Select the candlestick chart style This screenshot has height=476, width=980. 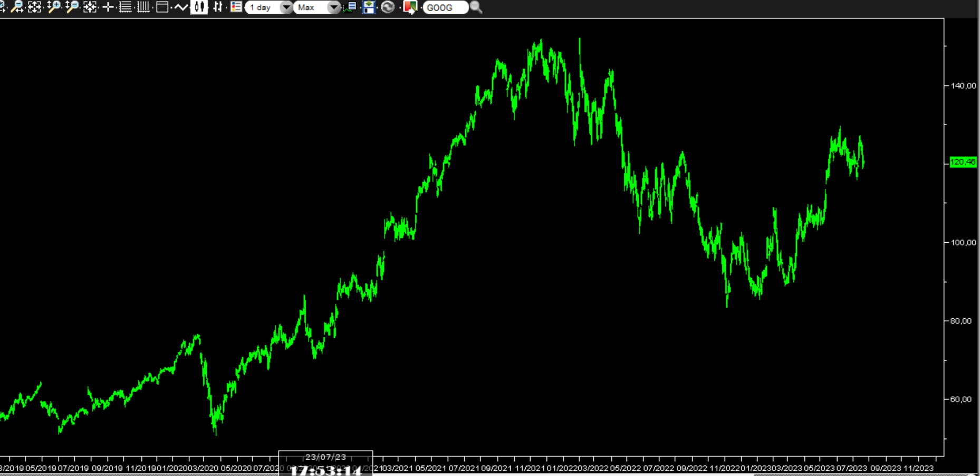pyautogui.click(x=199, y=7)
